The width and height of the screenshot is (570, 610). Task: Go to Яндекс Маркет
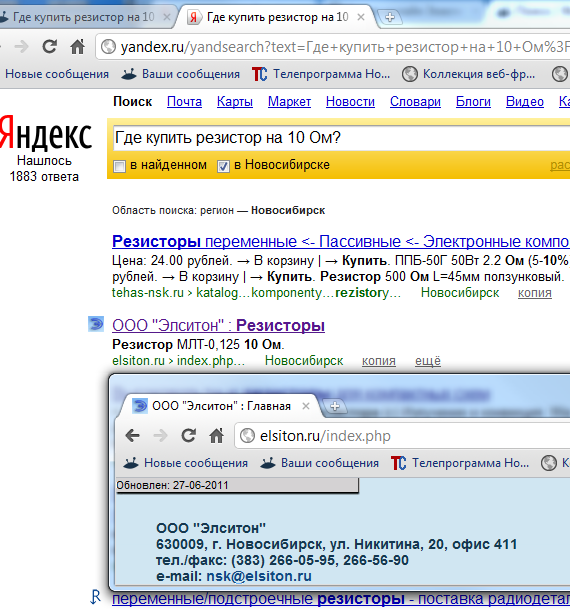coord(289,102)
